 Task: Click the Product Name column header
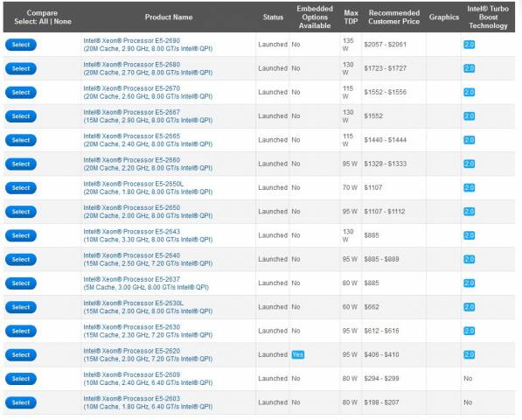tap(169, 17)
